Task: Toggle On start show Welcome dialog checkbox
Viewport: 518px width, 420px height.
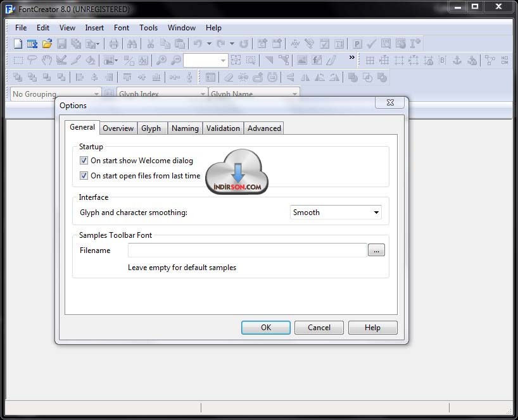Action: click(84, 160)
